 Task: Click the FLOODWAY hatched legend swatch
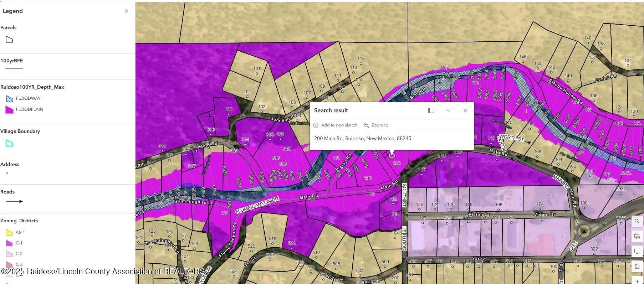coord(10,99)
